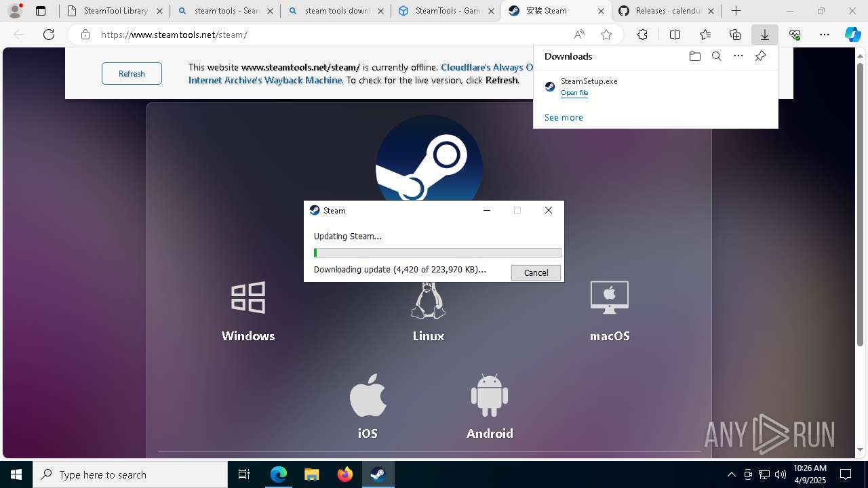The height and width of the screenshot is (488, 868).
Task: Pin the Downloads panel
Action: [x=760, y=56]
